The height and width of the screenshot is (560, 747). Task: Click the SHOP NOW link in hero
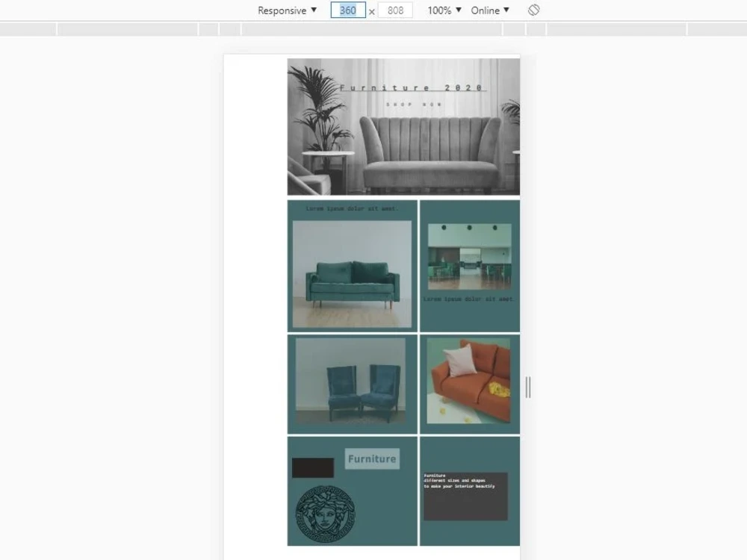point(414,105)
